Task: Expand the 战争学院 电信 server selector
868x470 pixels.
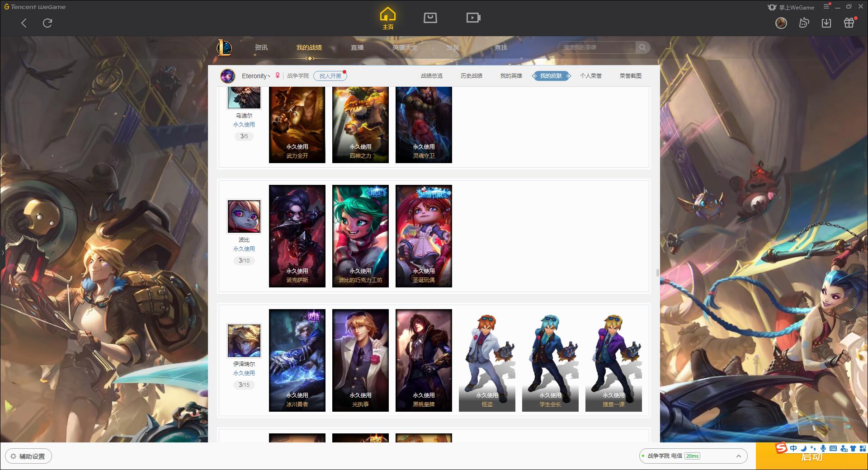Action: coord(693,456)
